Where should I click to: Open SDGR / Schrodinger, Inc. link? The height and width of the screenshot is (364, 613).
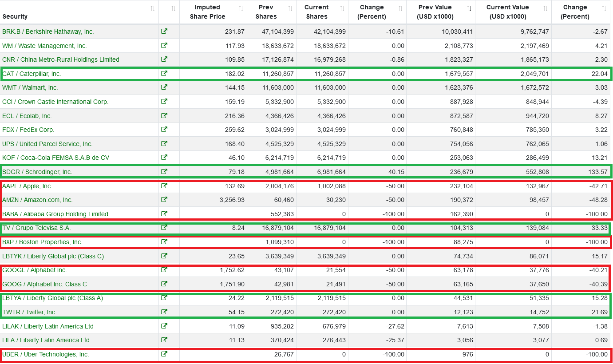[x=37, y=172]
